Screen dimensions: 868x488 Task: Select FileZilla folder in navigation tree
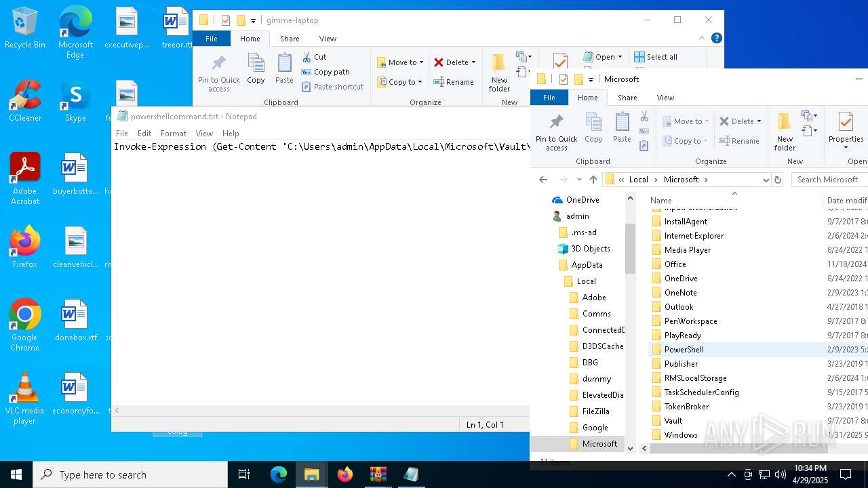click(x=595, y=411)
